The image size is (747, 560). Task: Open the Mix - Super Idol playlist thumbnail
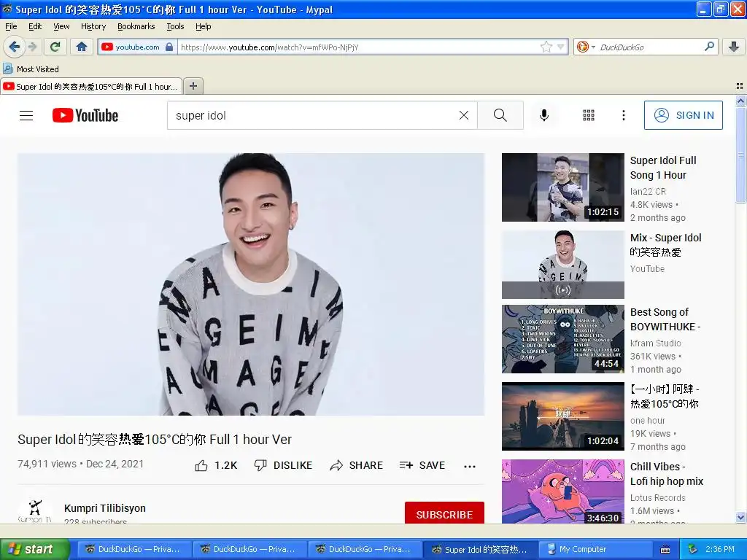tap(562, 265)
